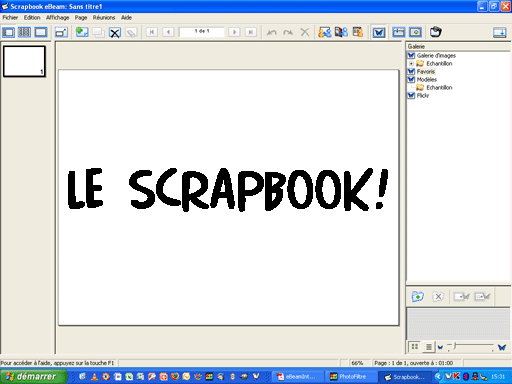512x384 pixels.
Task: Delete the current page with X icon
Action: point(115,33)
